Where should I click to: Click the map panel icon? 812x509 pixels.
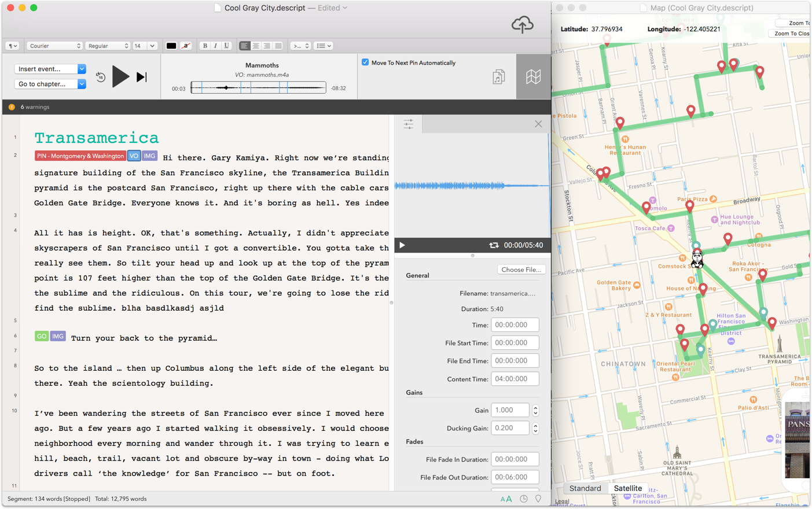(x=533, y=77)
